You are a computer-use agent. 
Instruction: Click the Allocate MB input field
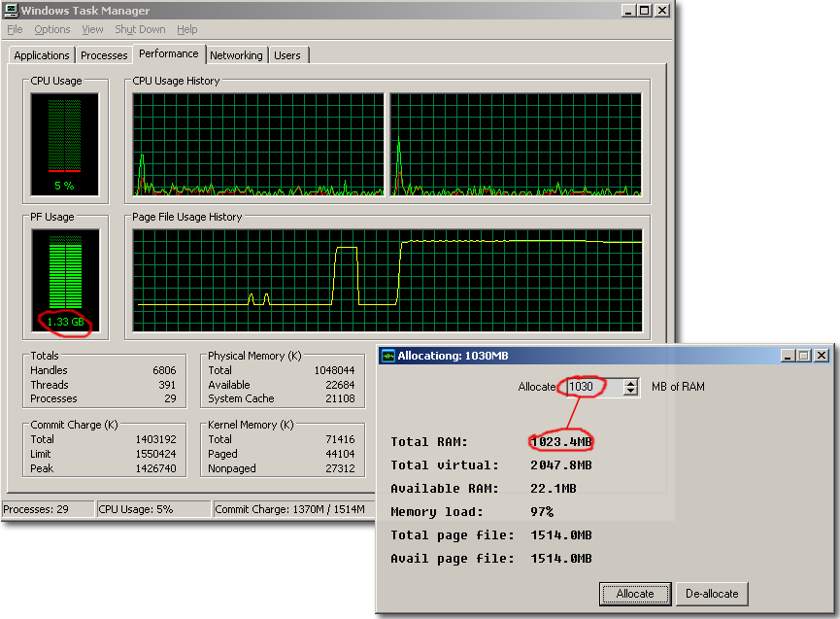point(595,387)
